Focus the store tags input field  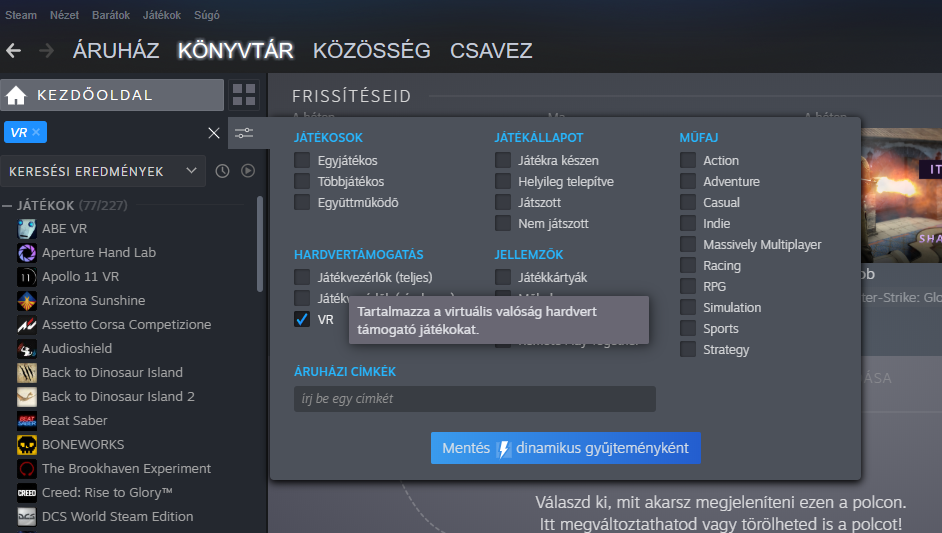click(x=475, y=399)
